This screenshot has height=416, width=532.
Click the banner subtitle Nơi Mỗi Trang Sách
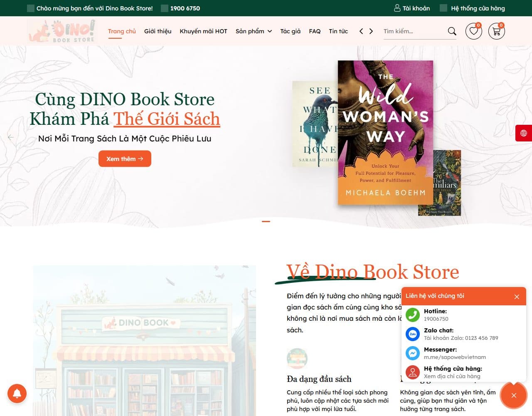coord(125,139)
